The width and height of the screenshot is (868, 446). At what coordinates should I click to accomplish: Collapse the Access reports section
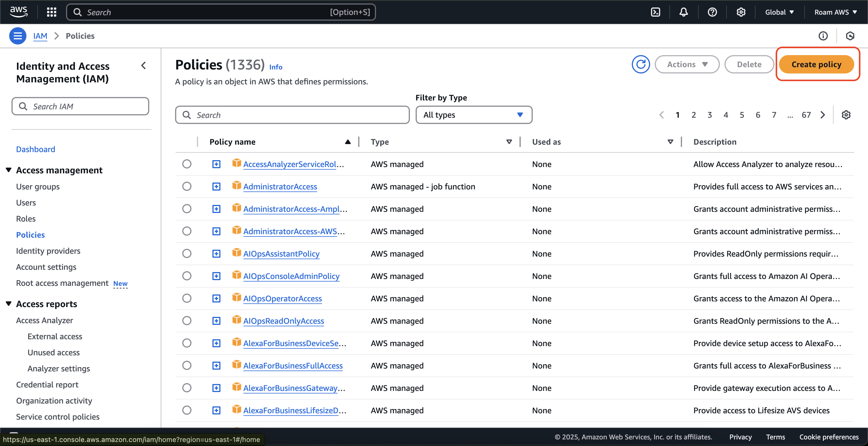9,304
